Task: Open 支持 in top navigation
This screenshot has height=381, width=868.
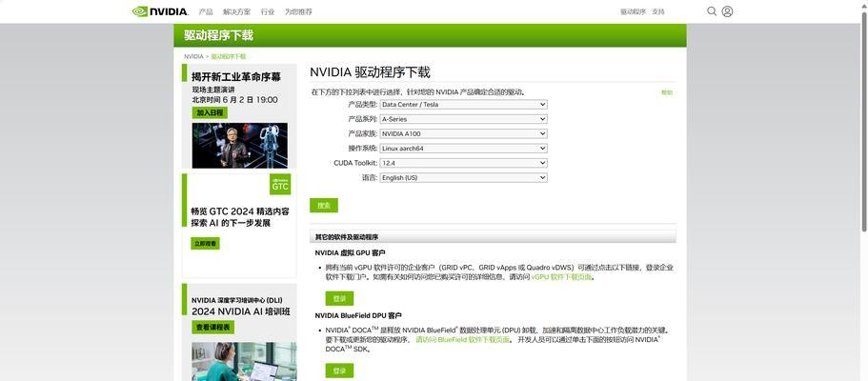Action: click(x=657, y=11)
